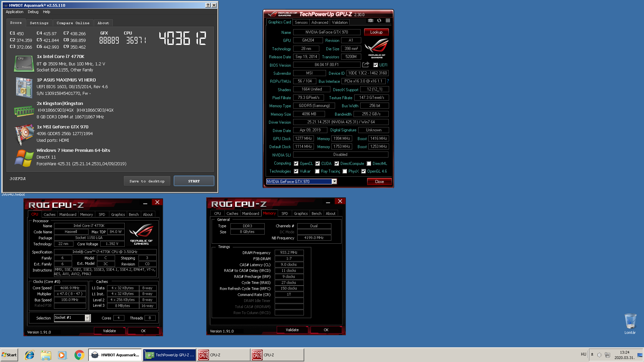Image resolution: width=644 pixels, height=362 pixels.
Task: Toggle OpenCL checkbox
Action: coord(296,164)
